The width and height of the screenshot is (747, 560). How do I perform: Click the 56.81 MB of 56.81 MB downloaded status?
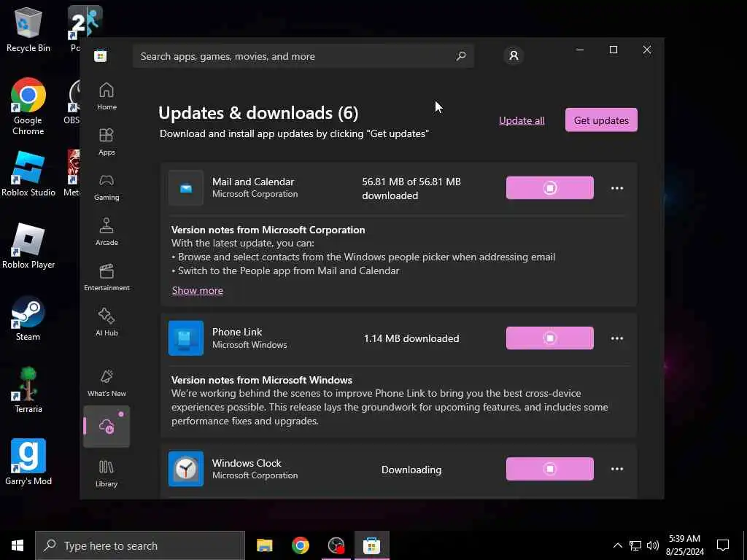[411, 189]
